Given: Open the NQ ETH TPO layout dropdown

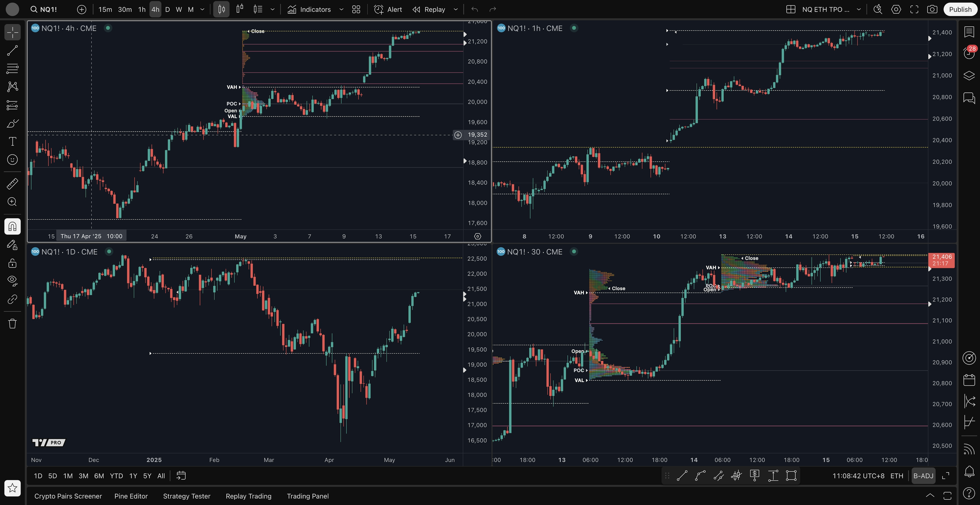Looking at the screenshot, I should tap(858, 9).
